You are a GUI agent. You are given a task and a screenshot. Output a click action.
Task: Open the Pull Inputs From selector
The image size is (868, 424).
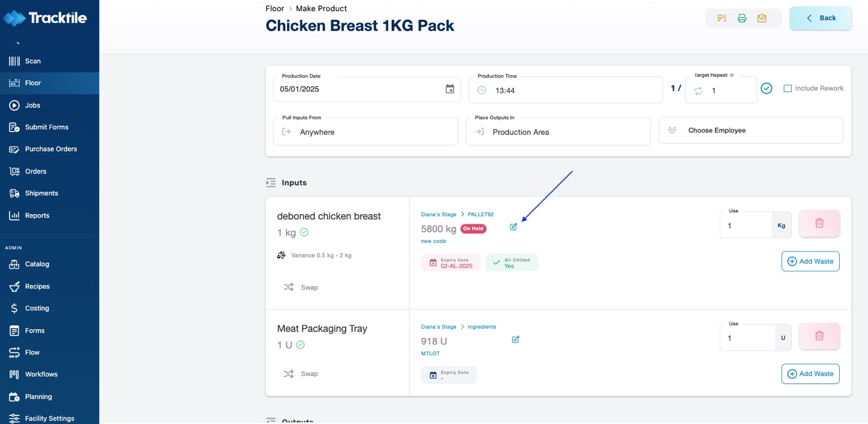(x=366, y=132)
